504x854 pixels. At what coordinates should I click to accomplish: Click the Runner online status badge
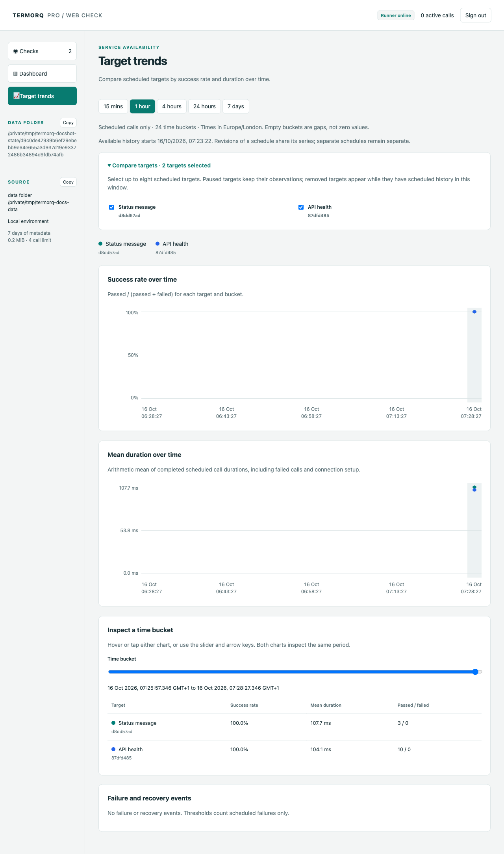[396, 15]
